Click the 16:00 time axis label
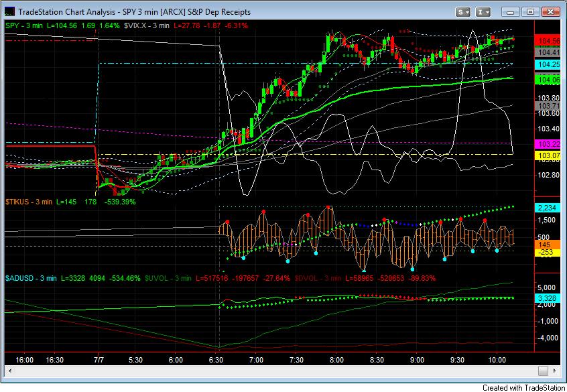 pos(25,360)
